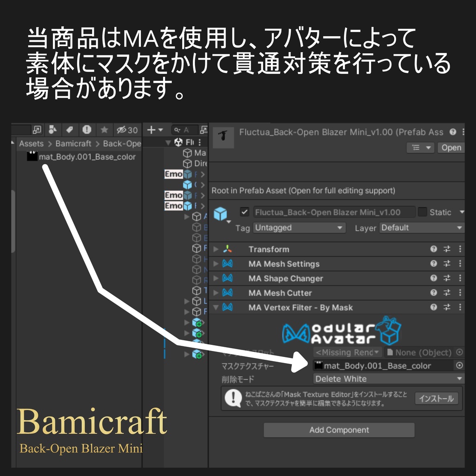Screen dimensions: 476x476
Task: Click the favorites star icon above the Project panel
Action: (x=104, y=129)
